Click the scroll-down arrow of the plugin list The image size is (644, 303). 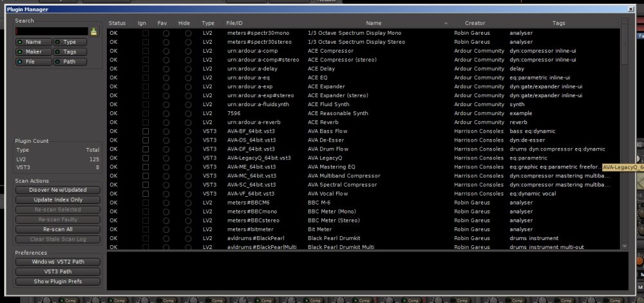coord(625,246)
